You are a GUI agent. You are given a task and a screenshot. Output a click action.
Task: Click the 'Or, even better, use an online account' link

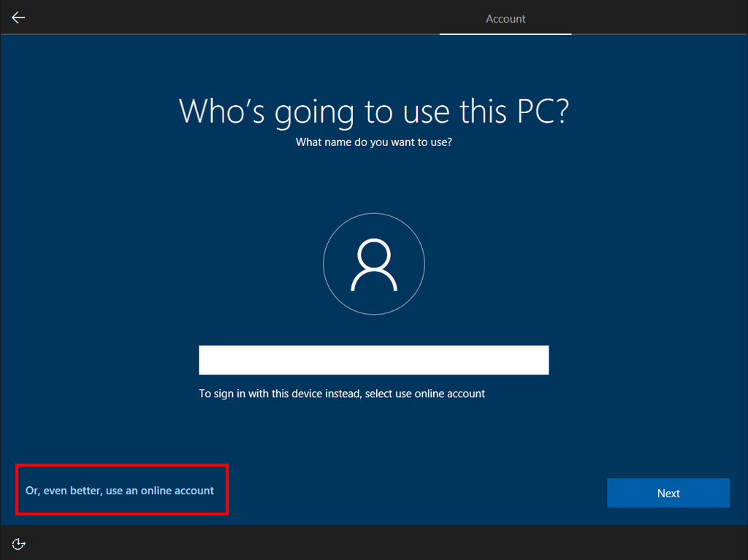[x=121, y=491]
